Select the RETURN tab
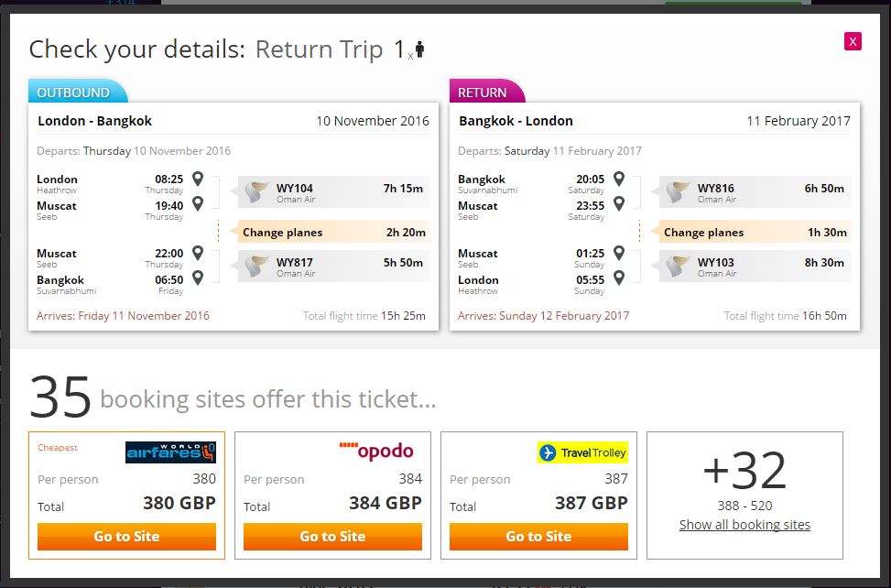The image size is (891, 588). 486,92
